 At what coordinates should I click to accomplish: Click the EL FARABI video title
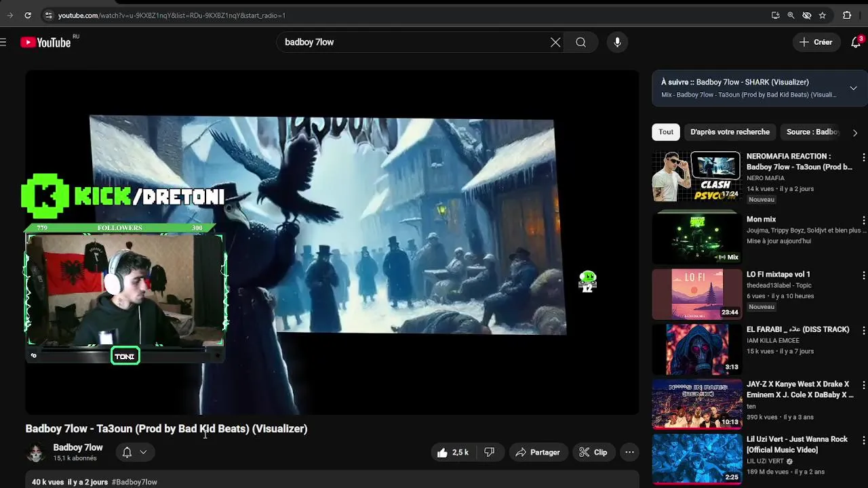pyautogui.click(x=798, y=329)
